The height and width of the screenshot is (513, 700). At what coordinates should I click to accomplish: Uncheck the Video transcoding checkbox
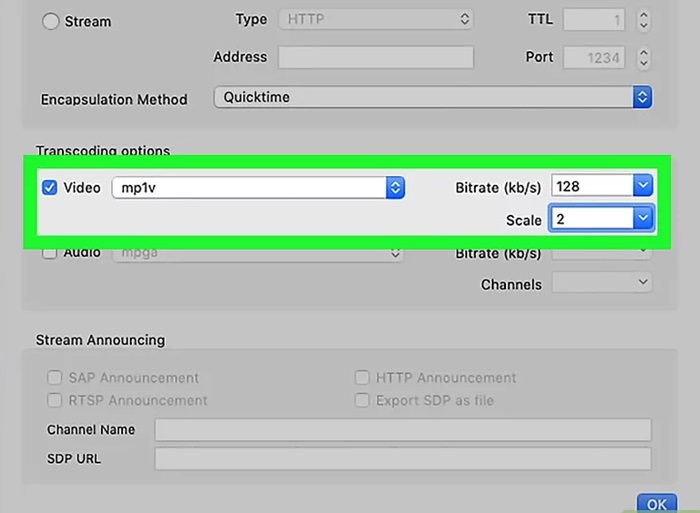(49, 187)
